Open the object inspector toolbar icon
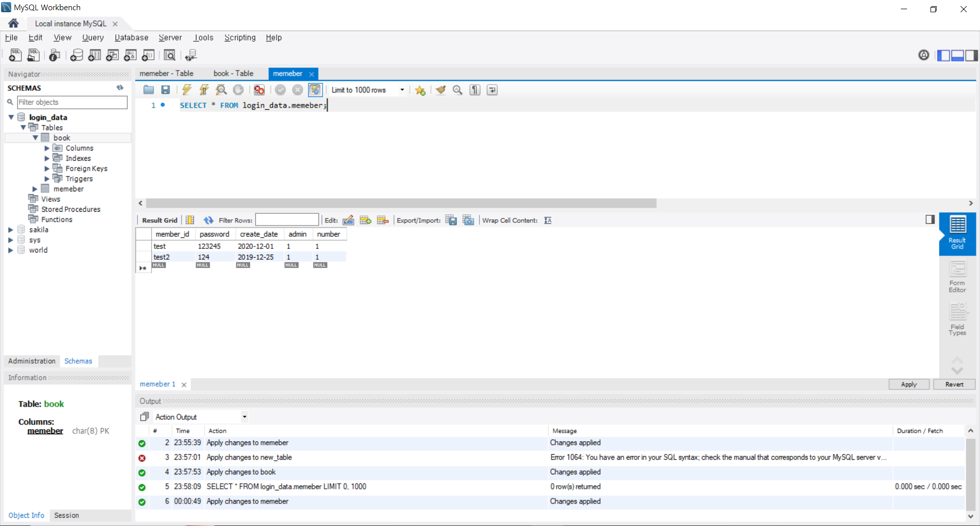Viewport: 980px width, 526px height. click(x=55, y=55)
